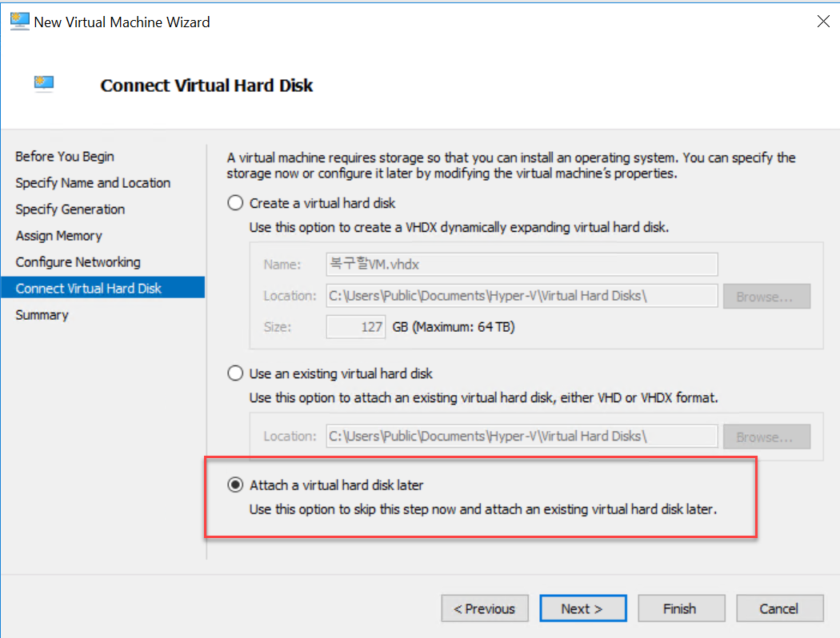
Task: Click the 'New Virtual Machine Wizard' title text
Action: tap(122, 22)
